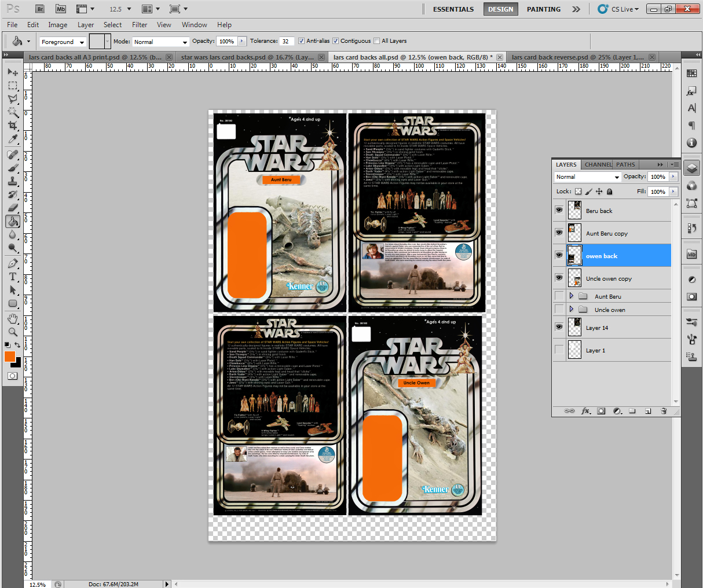Click the Tolerance input field

pyautogui.click(x=287, y=41)
